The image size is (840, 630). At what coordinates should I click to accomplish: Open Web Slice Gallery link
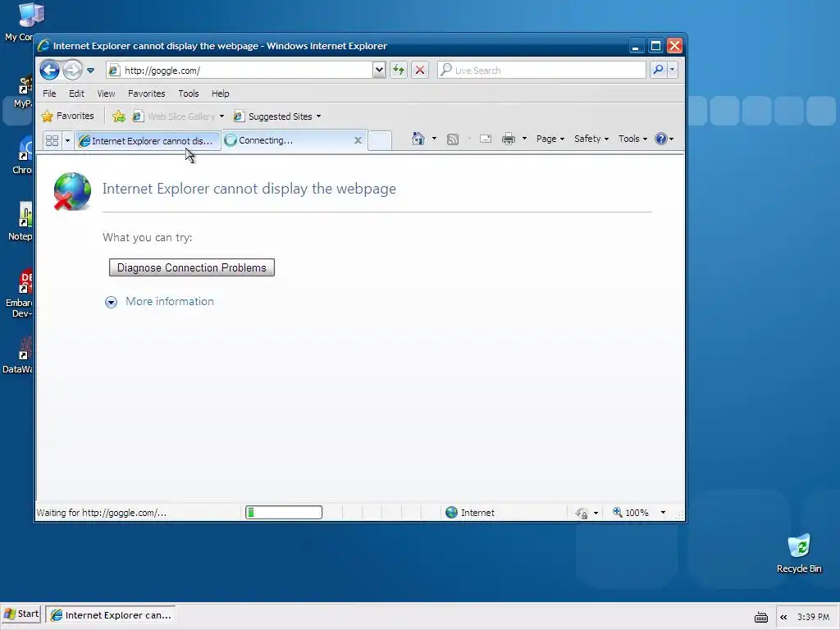(174, 116)
